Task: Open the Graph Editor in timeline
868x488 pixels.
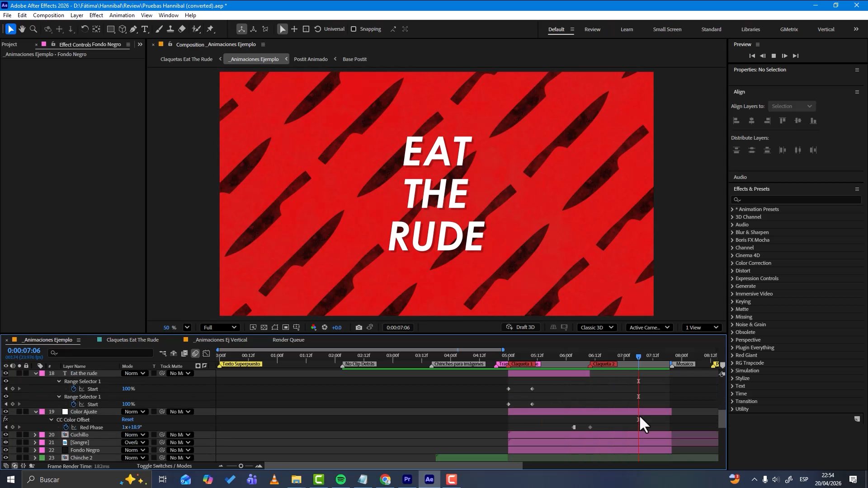Action: [x=207, y=353]
